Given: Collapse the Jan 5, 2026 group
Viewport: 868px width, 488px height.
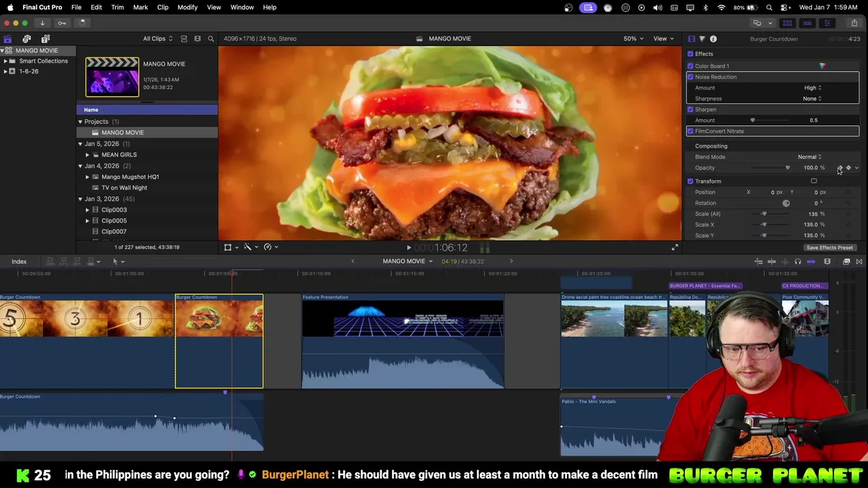Looking at the screenshot, I should pyautogui.click(x=80, y=144).
